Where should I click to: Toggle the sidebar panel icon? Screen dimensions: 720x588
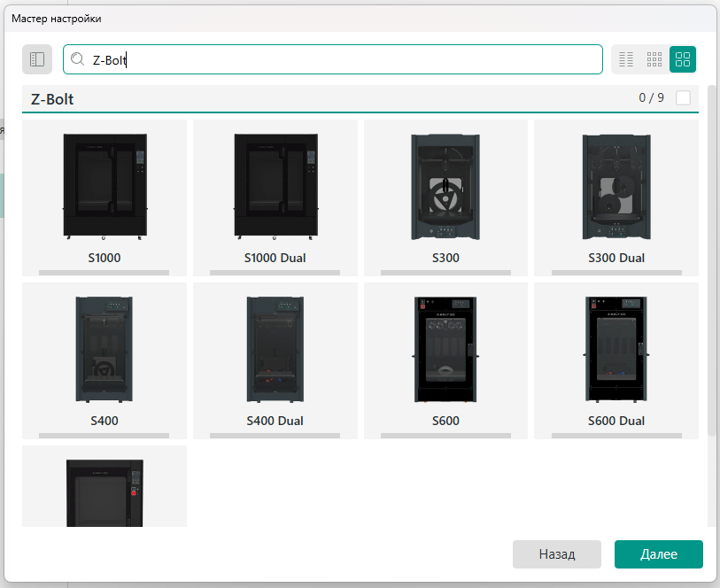point(37,59)
